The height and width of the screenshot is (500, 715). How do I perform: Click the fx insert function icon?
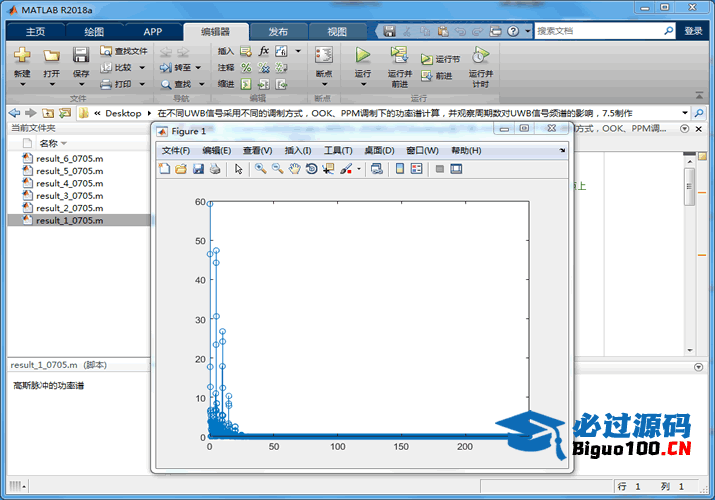pos(264,51)
